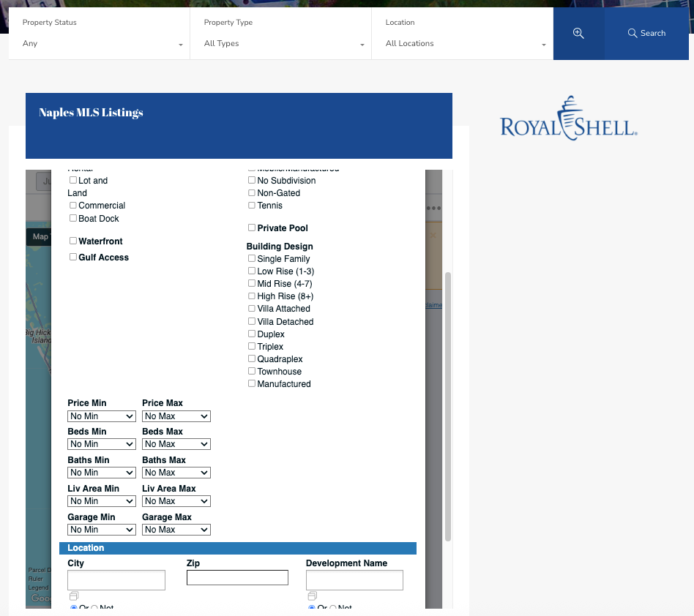694x616 pixels.
Task: Click the Building Design heading
Action: click(280, 247)
